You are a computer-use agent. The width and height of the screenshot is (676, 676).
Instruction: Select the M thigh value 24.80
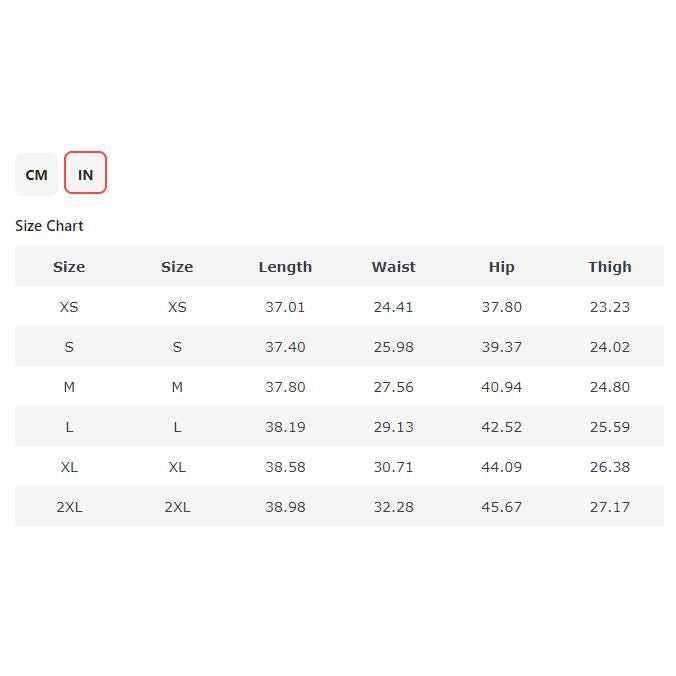click(609, 387)
